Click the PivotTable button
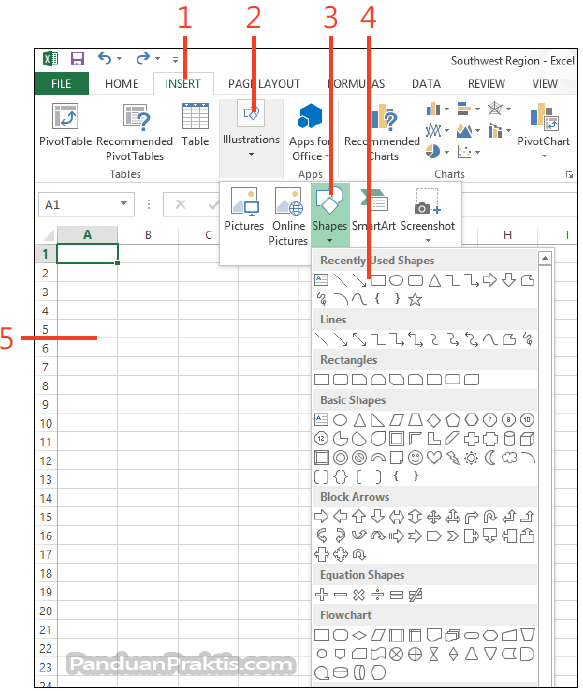Viewport: 583px width, 691px height. click(65, 125)
